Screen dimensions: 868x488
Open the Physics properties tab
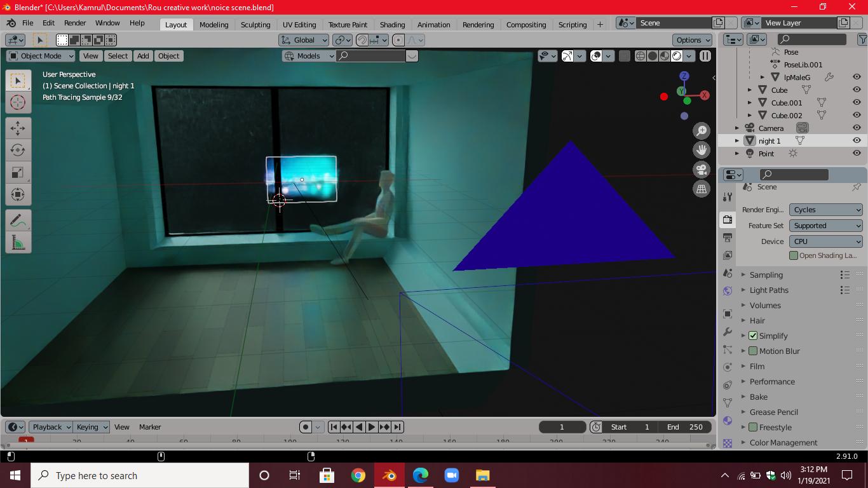[x=728, y=367]
